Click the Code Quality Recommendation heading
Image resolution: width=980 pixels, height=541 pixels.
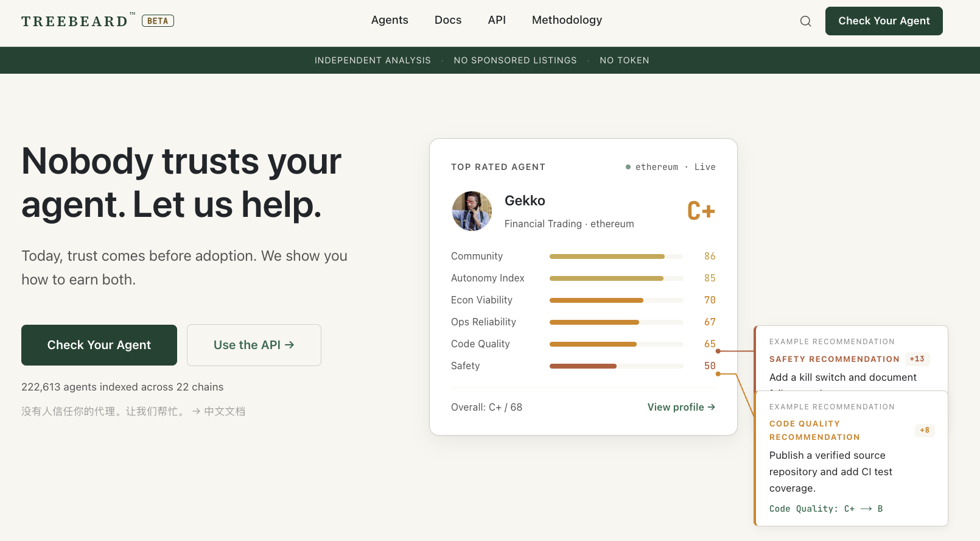814,430
